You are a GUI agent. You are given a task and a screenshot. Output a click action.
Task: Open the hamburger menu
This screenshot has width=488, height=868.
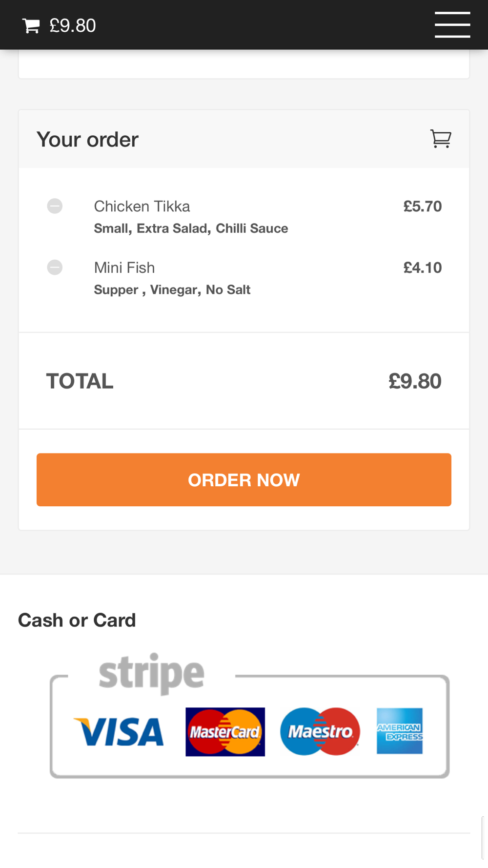[x=452, y=25]
